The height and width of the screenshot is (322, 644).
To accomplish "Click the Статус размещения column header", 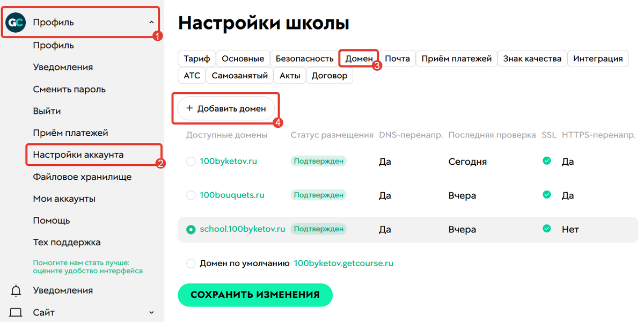I will point(332,135).
